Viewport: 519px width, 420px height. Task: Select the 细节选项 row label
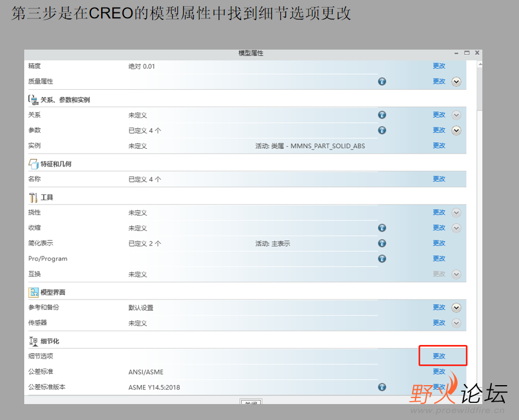point(40,356)
